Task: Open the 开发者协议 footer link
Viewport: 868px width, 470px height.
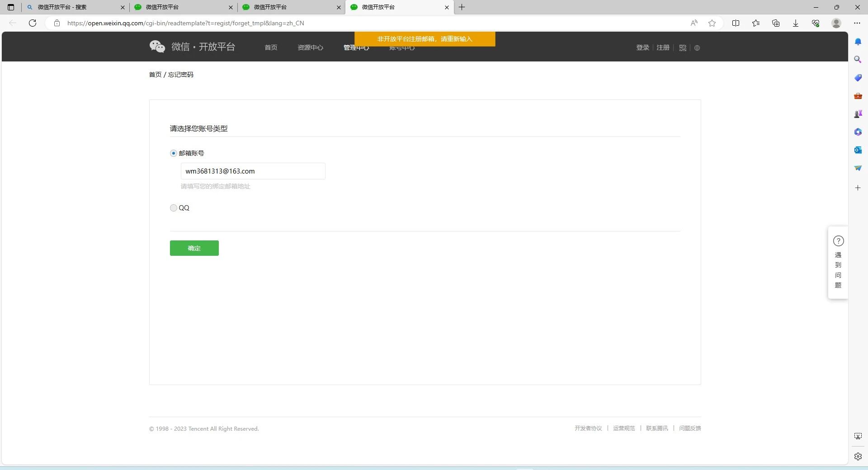Action: [x=588, y=428]
